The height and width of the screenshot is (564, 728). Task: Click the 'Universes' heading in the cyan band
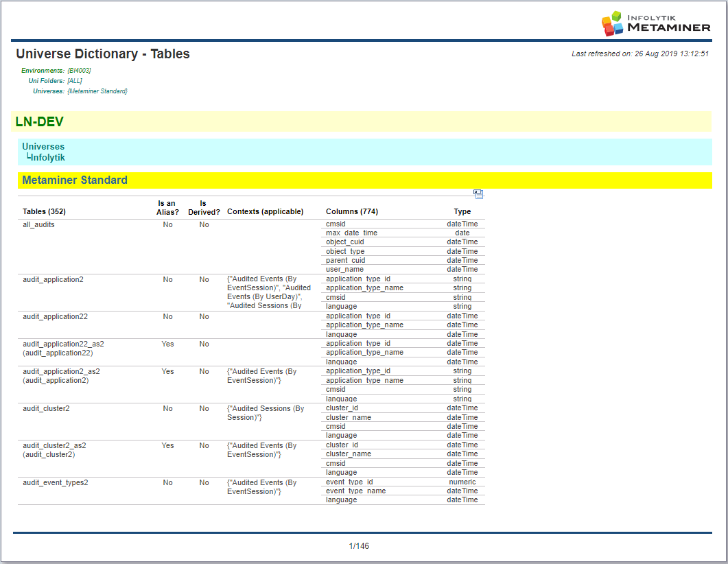point(43,146)
